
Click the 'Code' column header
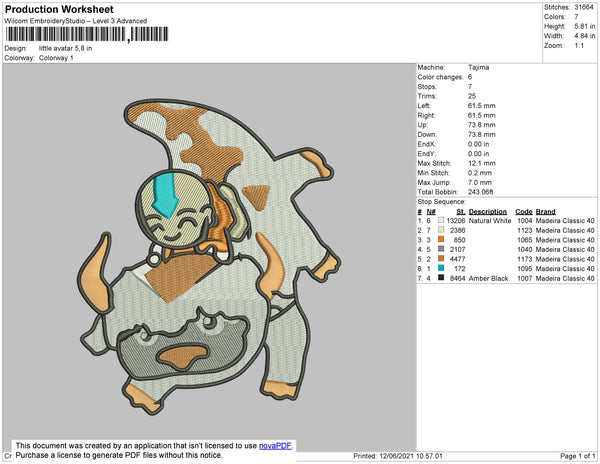pos(524,212)
